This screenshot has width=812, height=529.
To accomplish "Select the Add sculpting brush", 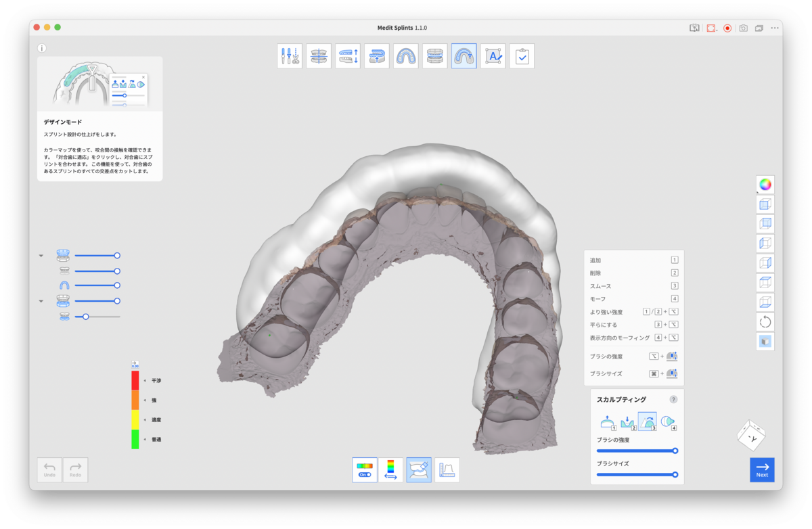I will 606,420.
